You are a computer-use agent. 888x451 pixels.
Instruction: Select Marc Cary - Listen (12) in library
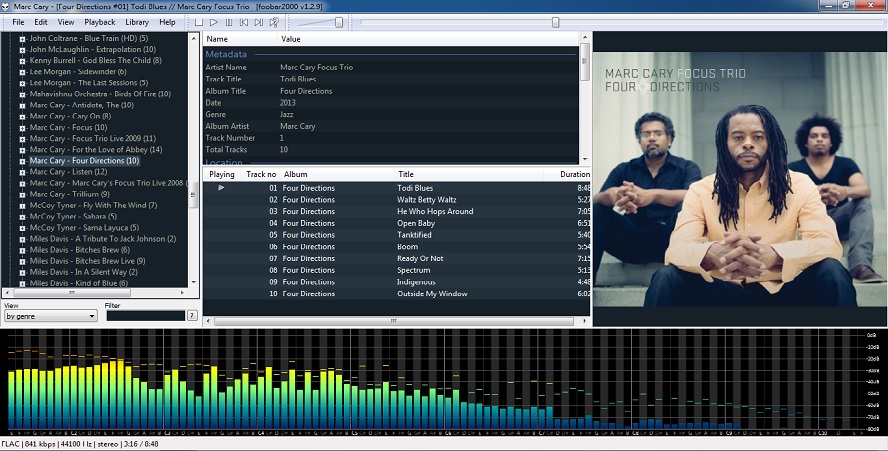[x=68, y=172]
